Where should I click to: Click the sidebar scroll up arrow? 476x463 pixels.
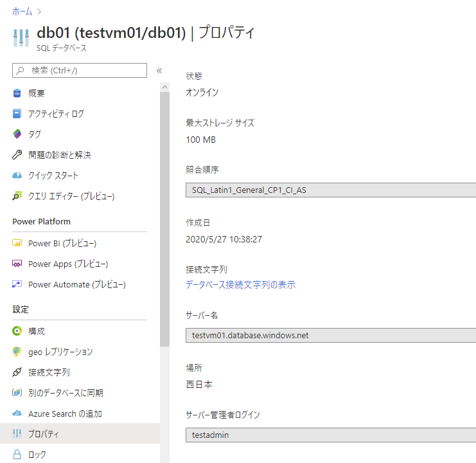164,87
